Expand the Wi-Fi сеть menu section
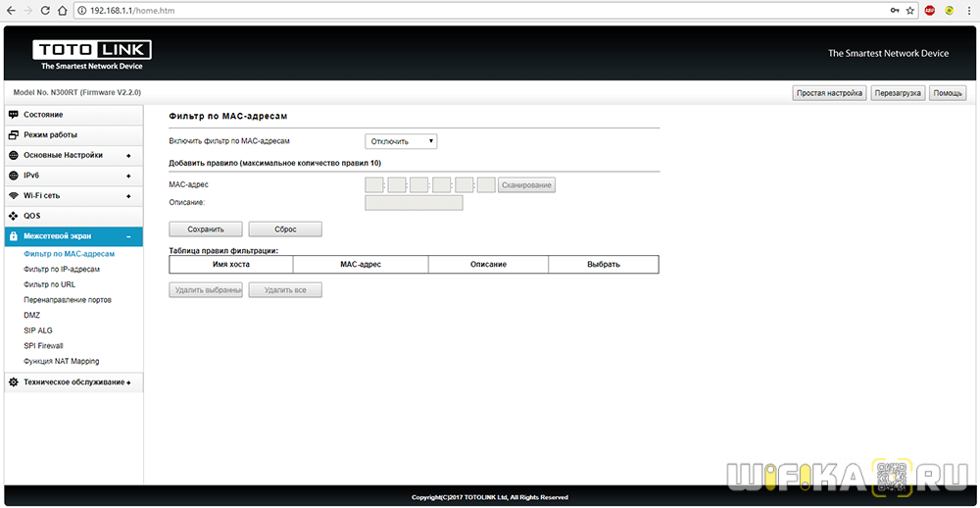980x508 pixels. click(73, 196)
